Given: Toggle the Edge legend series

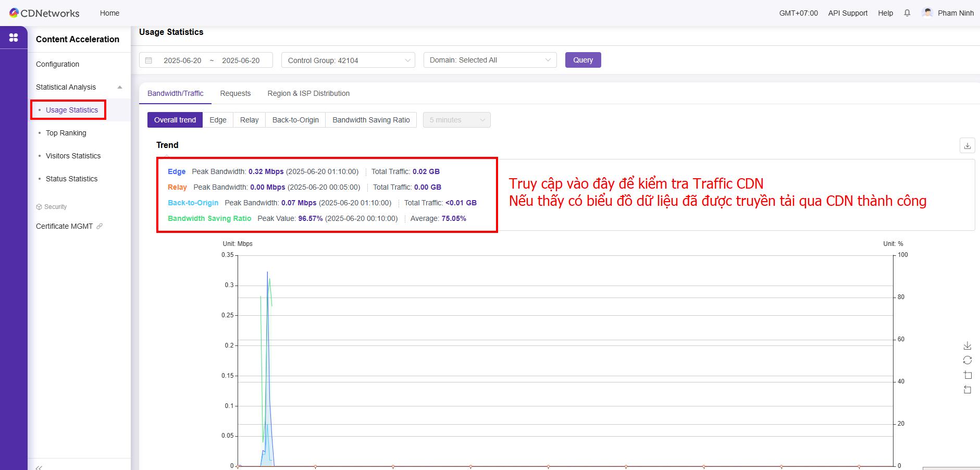Looking at the screenshot, I should [177, 171].
